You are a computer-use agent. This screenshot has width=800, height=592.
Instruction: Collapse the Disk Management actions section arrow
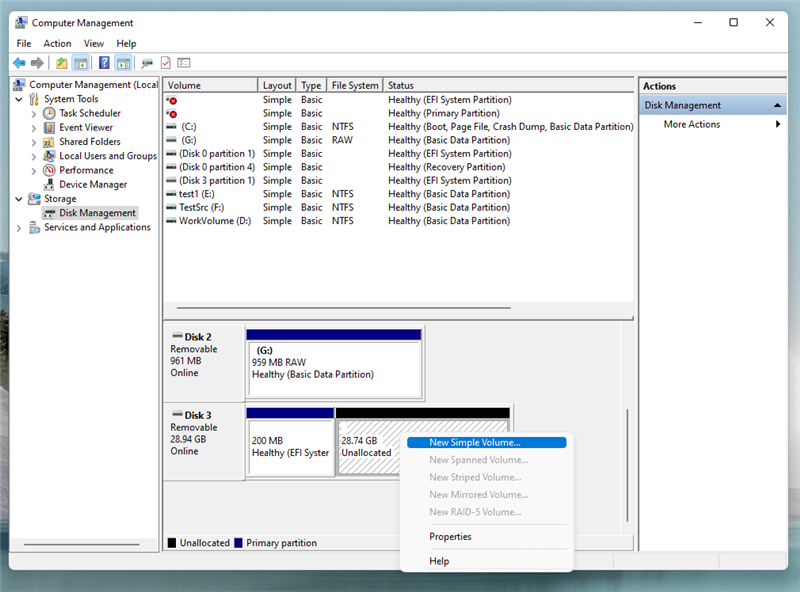(x=777, y=105)
